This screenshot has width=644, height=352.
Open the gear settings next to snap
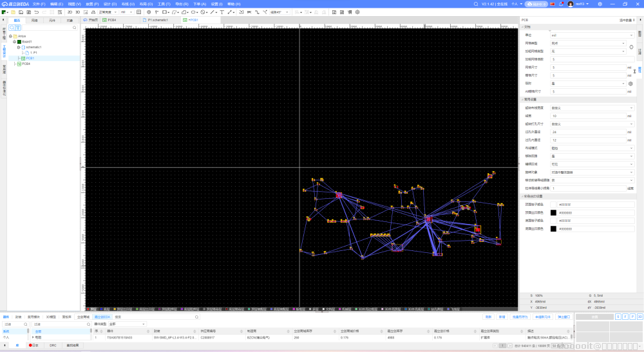(x=631, y=84)
